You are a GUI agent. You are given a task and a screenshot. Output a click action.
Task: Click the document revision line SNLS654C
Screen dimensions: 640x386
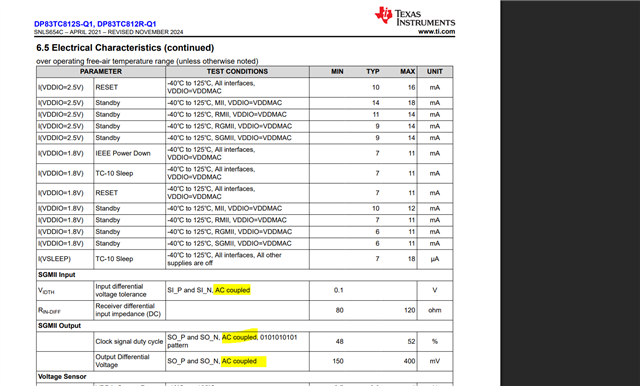tap(109, 32)
